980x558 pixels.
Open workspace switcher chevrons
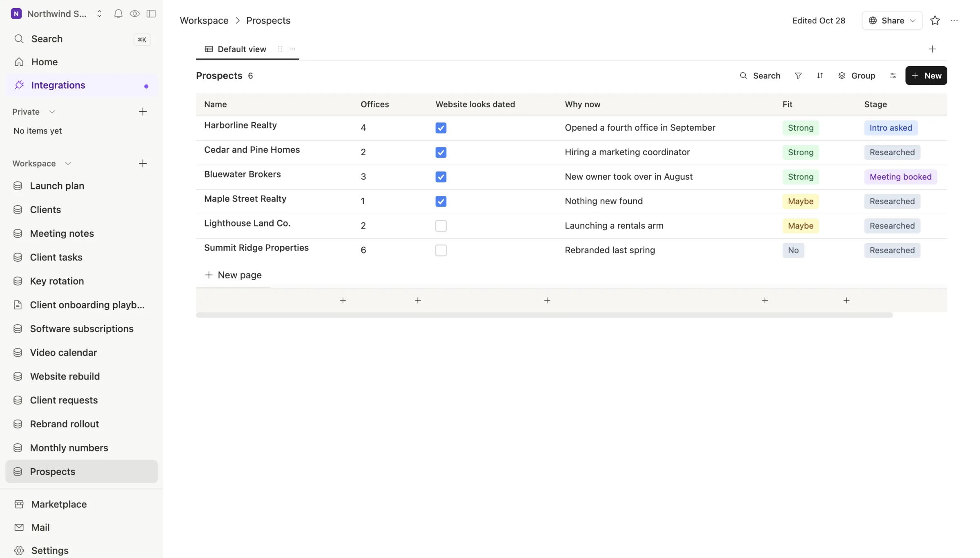tap(99, 14)
